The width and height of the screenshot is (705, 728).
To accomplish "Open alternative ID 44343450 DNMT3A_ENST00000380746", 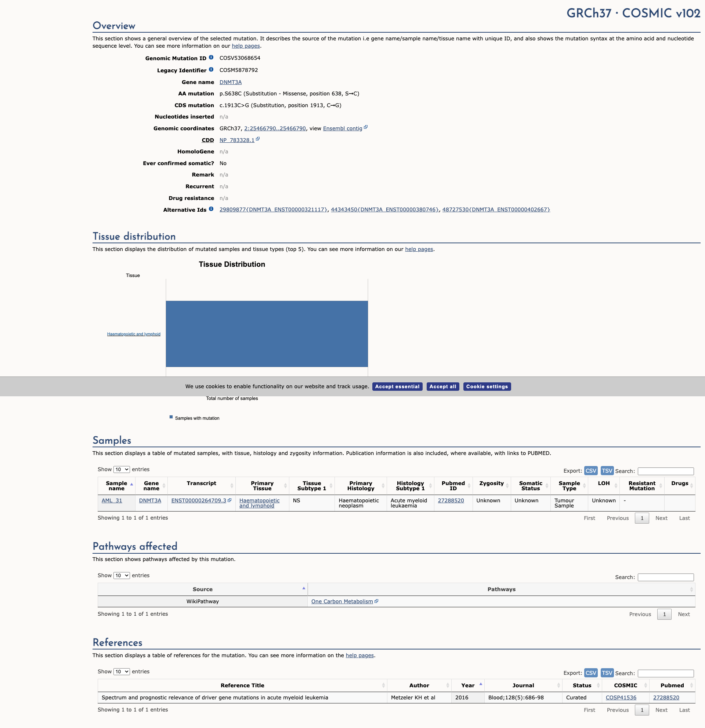I will tap(385, 210).
